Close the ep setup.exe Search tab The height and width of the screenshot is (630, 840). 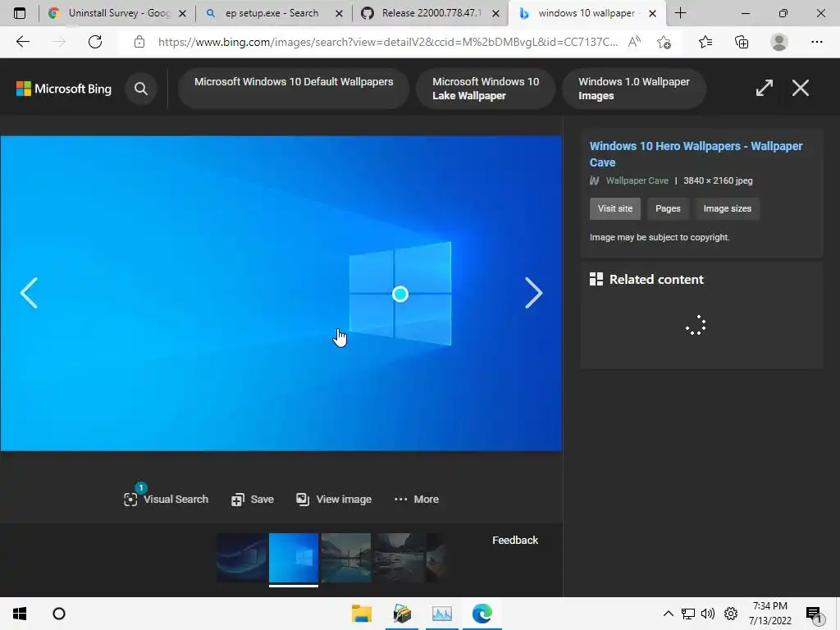[x=339, y=13]
